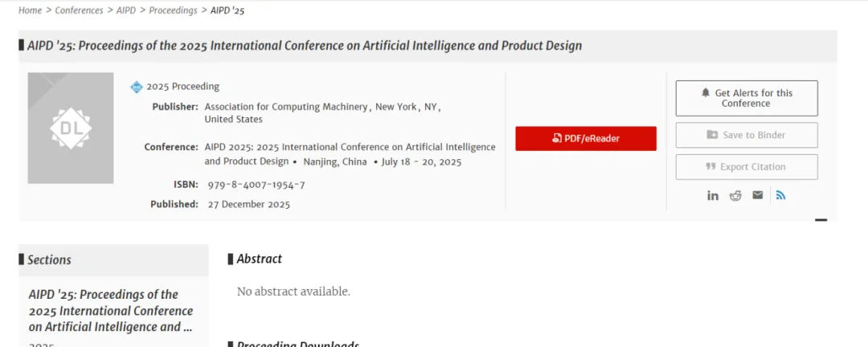The image size is (868, 347).
Task: Open Conferences breadcrumb link
Action: tap(80, 10)
